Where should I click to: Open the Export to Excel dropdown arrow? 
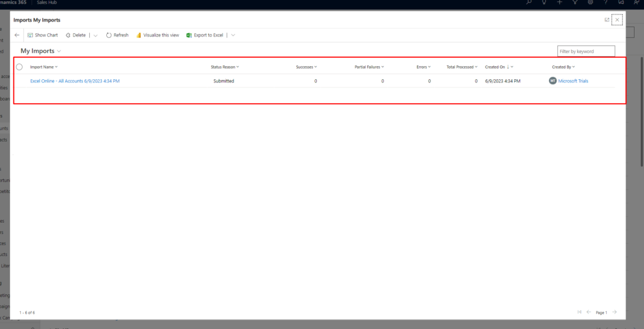[233, 35]
